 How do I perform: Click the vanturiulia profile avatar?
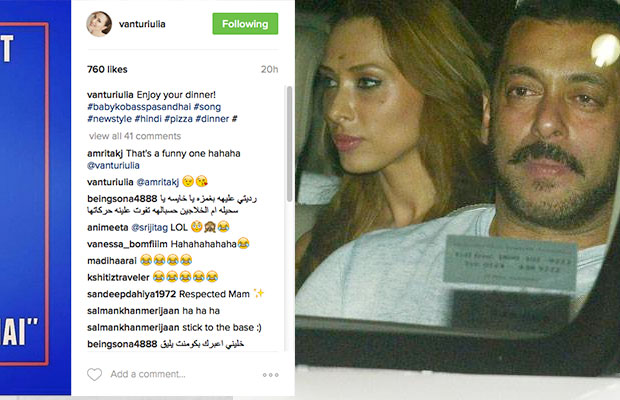coord(99,24)
